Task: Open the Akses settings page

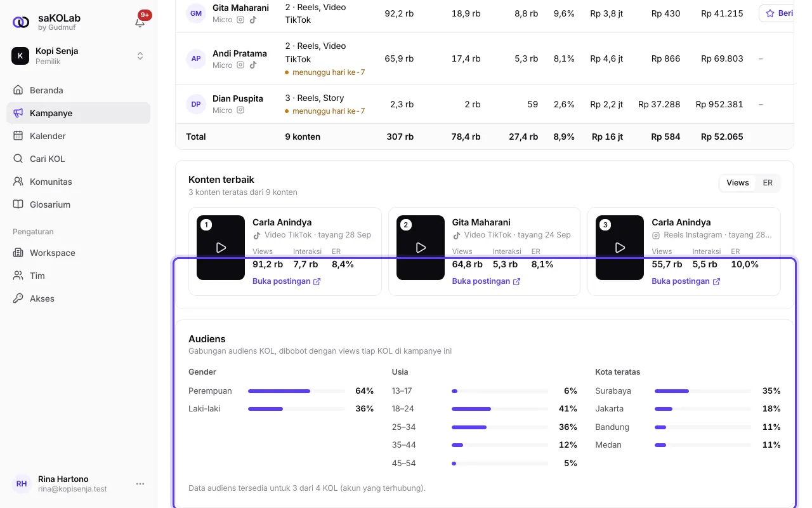Action: tap(79, 298)
